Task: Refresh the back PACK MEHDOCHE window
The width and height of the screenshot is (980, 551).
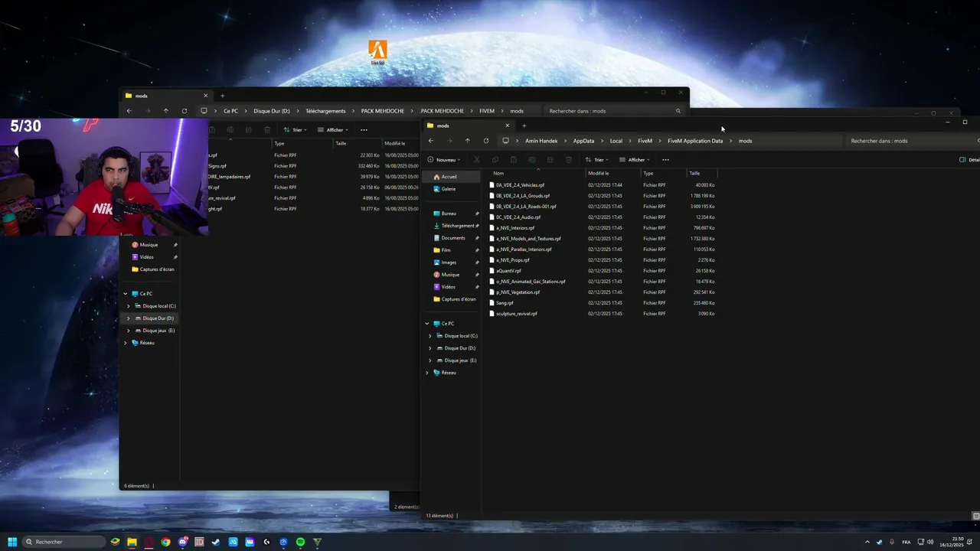Action: click(x=184, y=111)
